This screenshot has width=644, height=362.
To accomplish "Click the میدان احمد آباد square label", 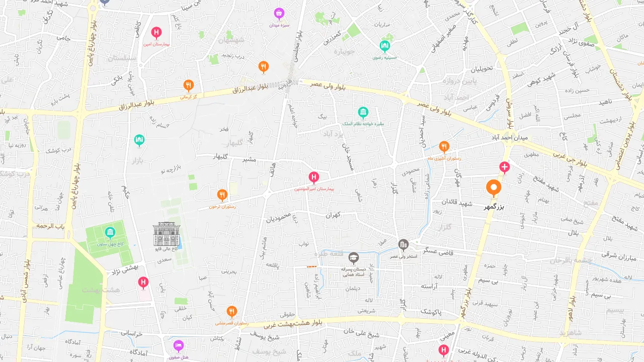I will (x=510, y=137).
